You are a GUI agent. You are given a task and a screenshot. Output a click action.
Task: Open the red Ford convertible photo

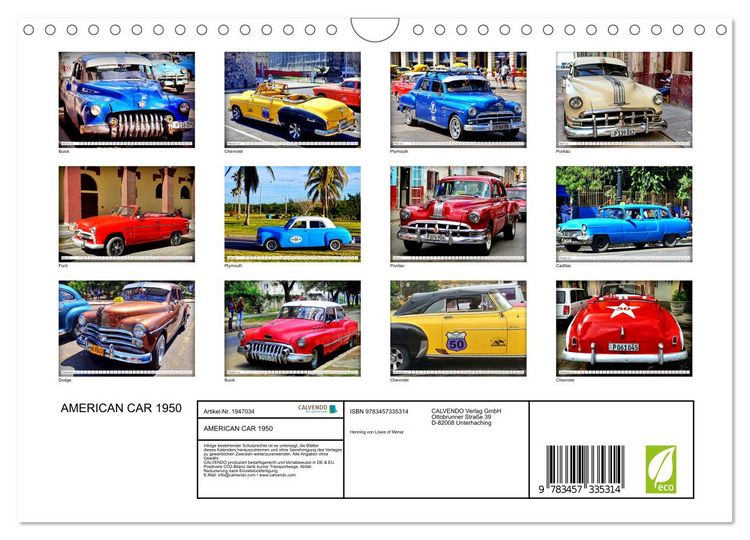[127, 214]
